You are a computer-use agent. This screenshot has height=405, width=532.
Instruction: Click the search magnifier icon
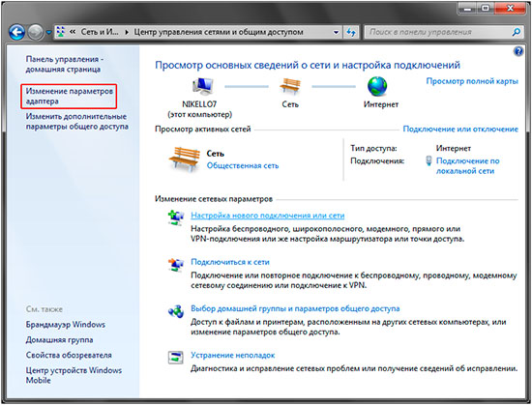517,32
